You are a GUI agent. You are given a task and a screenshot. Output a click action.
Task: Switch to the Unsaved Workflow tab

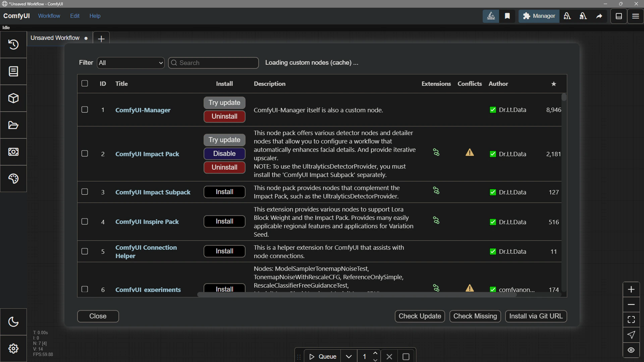coord(55,38)
